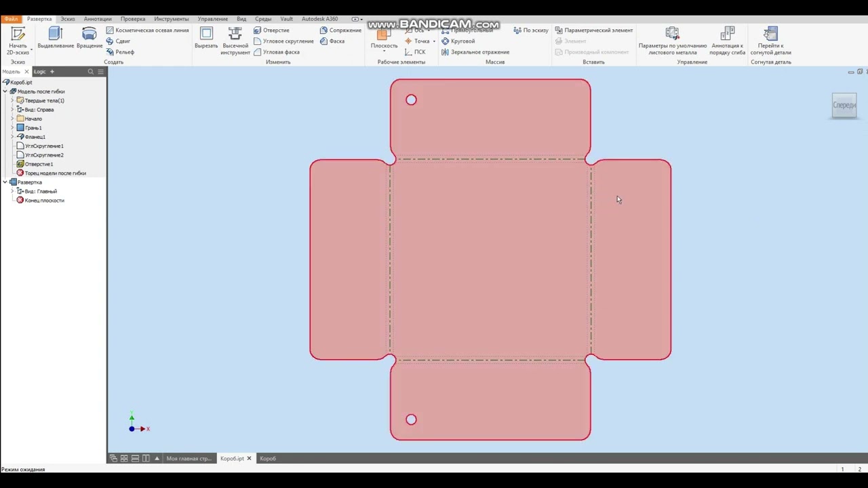Close the Модель browser panel tab
Image resolution: width=868 pixels, height=488 pixels.
tap(27, 71)
